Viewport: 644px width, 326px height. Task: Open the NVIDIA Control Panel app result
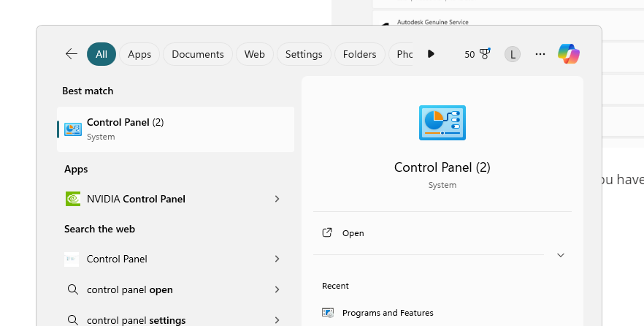(175, 199)
